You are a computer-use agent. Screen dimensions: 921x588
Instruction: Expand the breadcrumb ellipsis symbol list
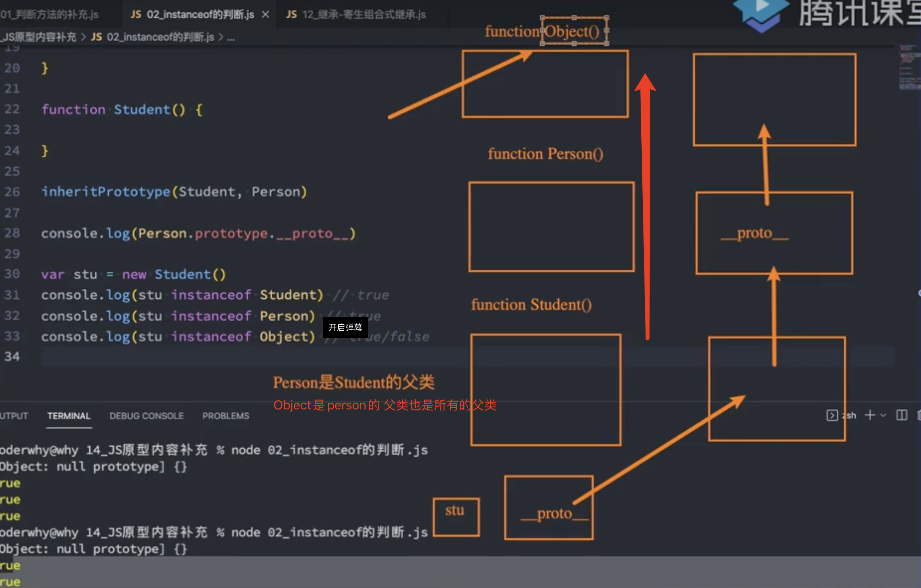(231, 37)
